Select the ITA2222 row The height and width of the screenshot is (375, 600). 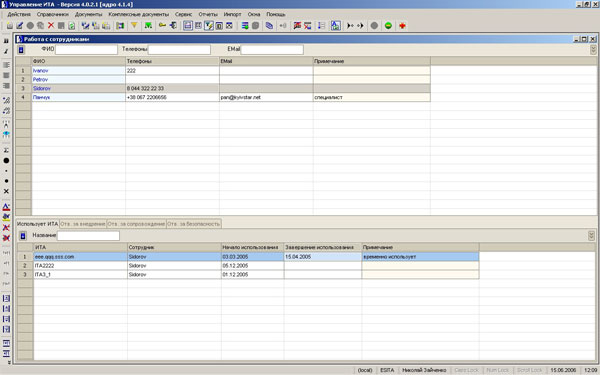pos(248,266)
